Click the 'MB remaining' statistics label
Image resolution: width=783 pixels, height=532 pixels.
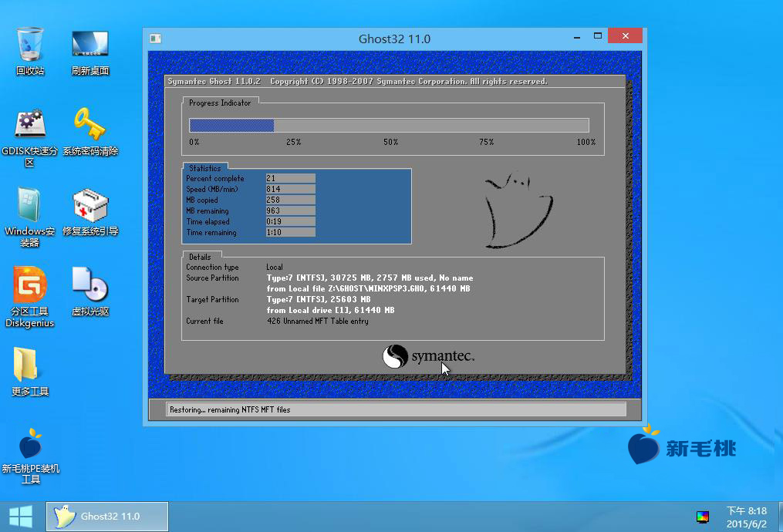208,211
